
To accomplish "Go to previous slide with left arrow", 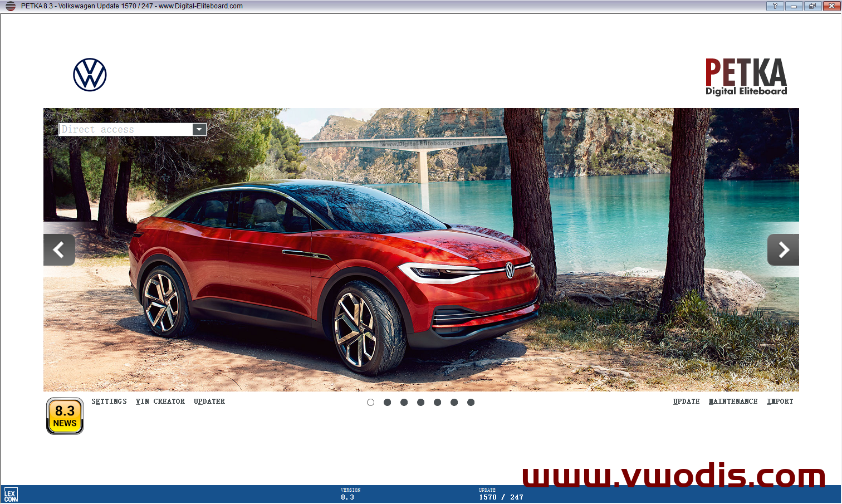I will coord(59,249).
